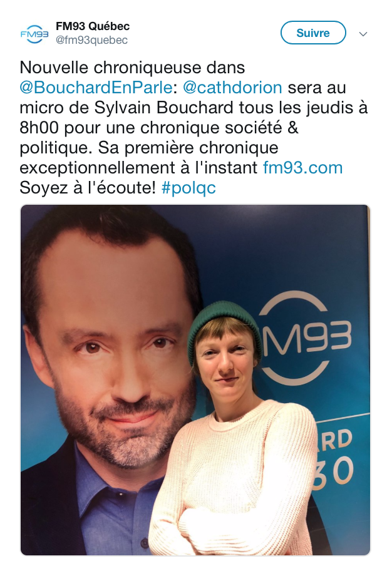Click the tweet text body
The height and width of the screenshot is (561, 392).
click(x=193, y=128)
